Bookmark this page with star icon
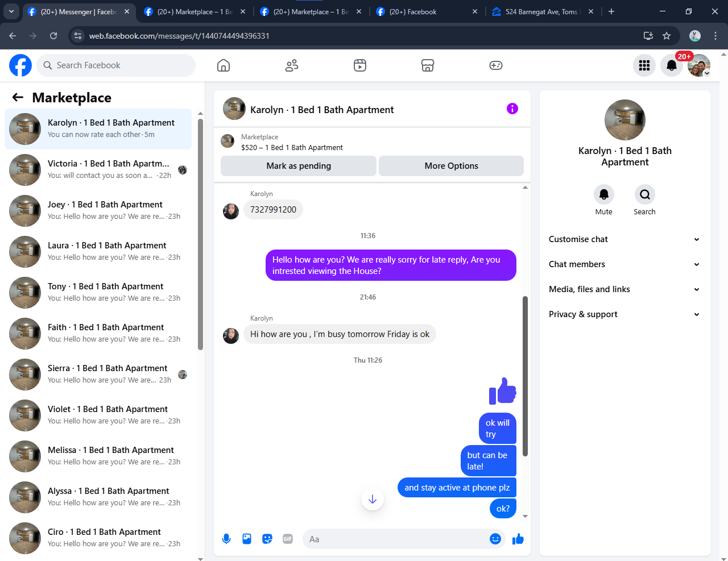 click(667, 36)
